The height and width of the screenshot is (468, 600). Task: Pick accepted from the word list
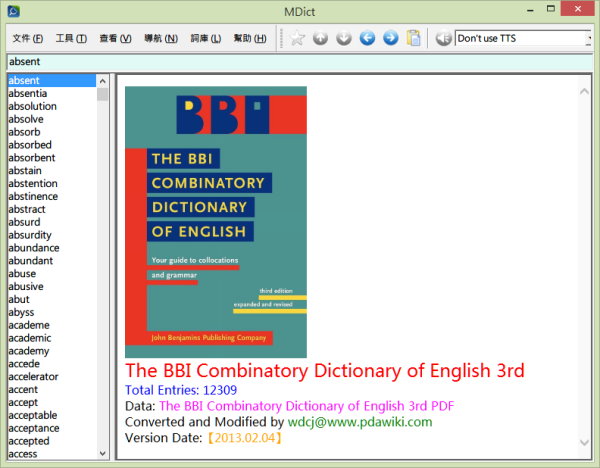pos(29,441)
